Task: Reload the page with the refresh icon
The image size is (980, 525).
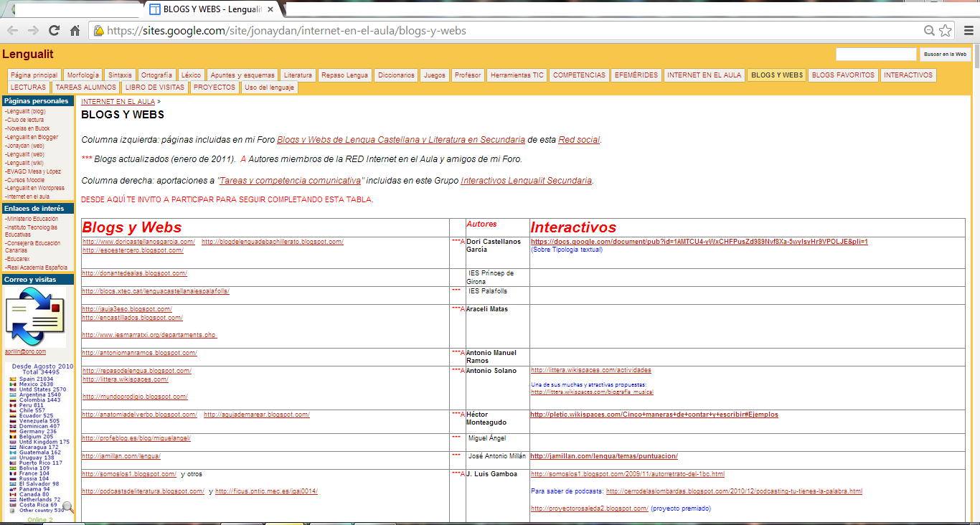Action: 54,31
